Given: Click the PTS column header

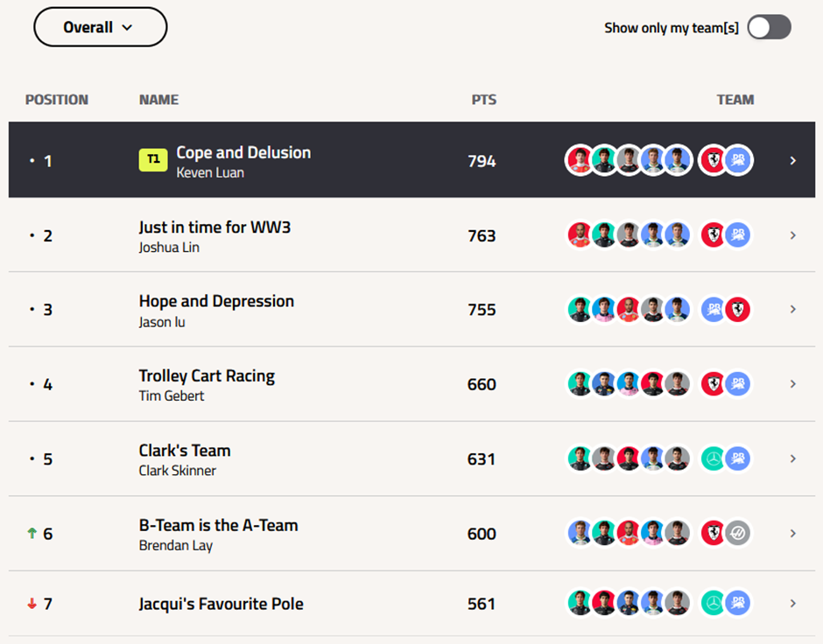Looking at the screenshot, I should (x=483, y=100).
